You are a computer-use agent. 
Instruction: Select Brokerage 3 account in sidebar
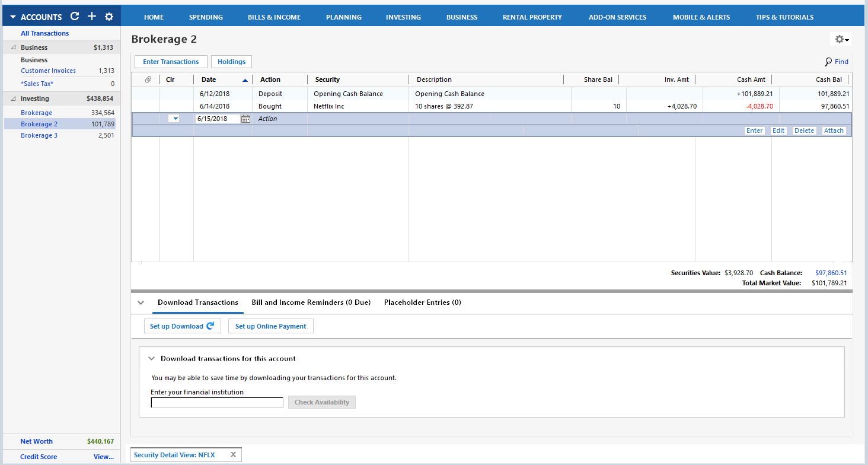pyautogui.click(x=39, y=135)
